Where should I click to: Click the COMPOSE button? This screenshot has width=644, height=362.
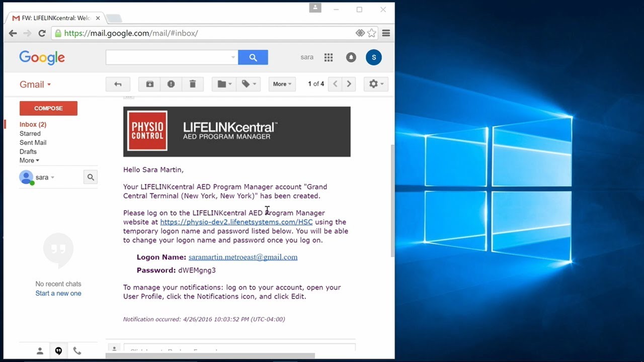(x=48, y=108)
